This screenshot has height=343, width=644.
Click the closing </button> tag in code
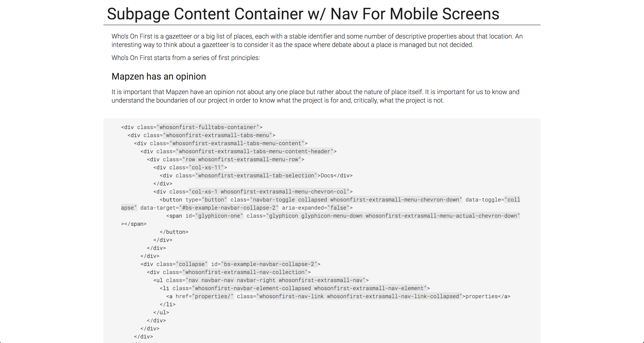click(174, 232)
